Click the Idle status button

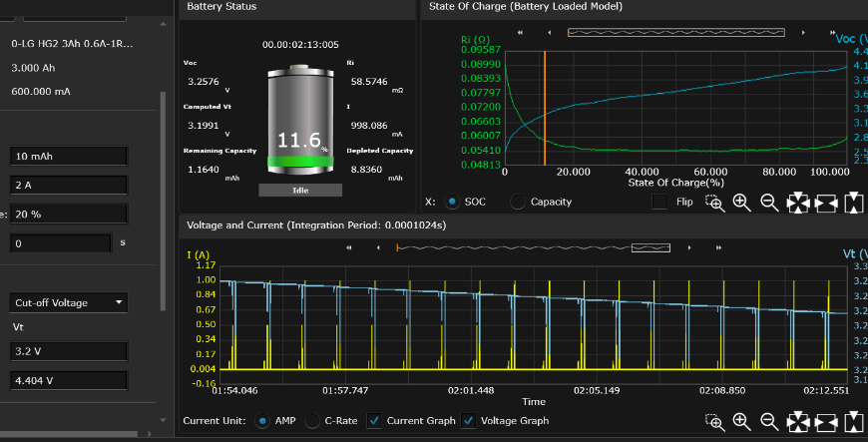coord(300,190)
